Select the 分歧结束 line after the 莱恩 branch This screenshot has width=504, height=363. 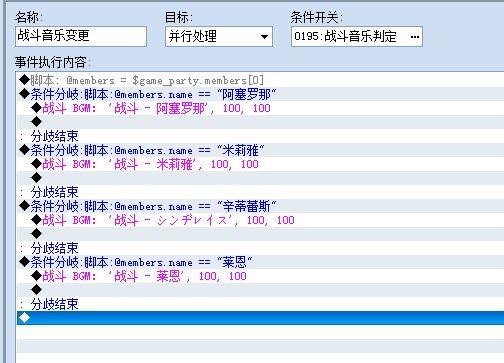click(261, 304)
